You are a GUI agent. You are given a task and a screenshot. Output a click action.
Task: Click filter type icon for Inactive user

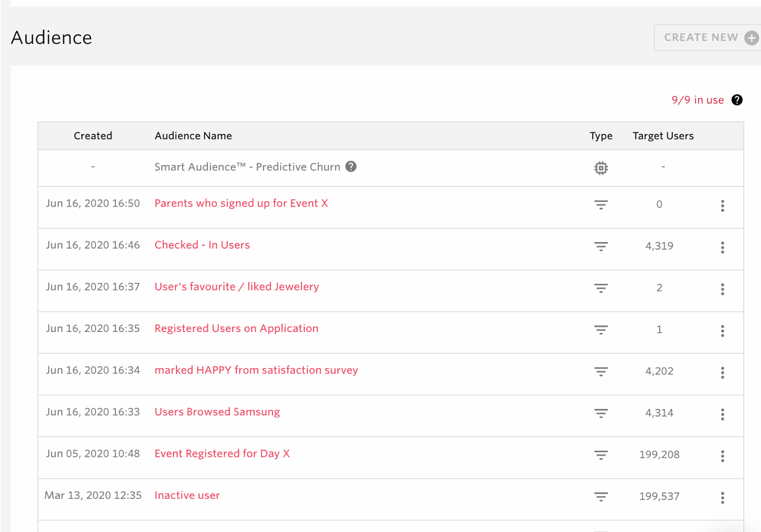coord(601,497)
